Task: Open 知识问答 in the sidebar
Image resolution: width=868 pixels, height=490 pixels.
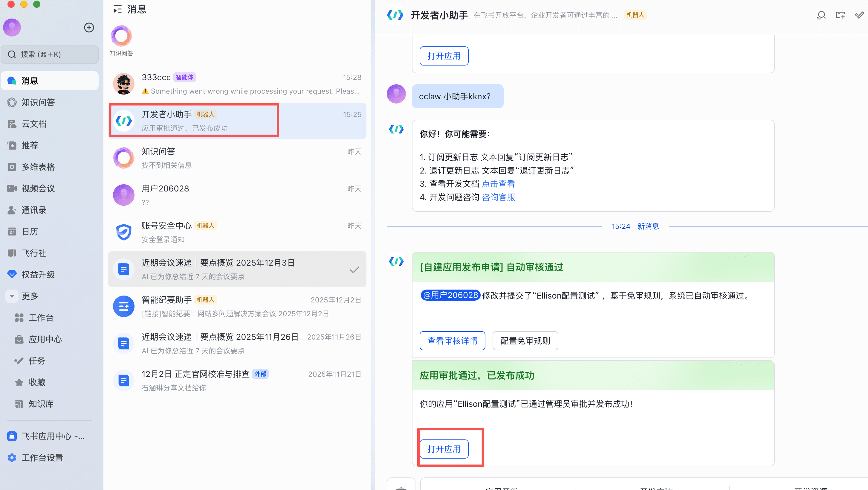Action: pos(50,102)
